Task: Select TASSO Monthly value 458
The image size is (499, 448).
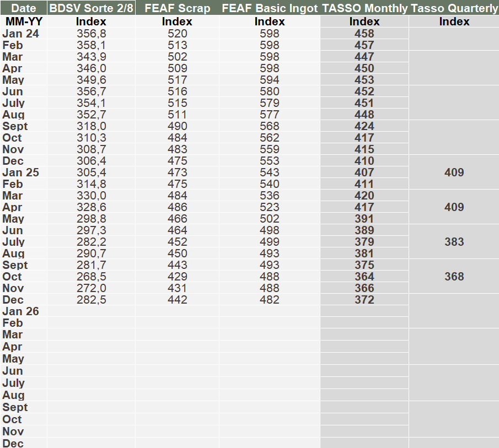Action: (364, 33)
